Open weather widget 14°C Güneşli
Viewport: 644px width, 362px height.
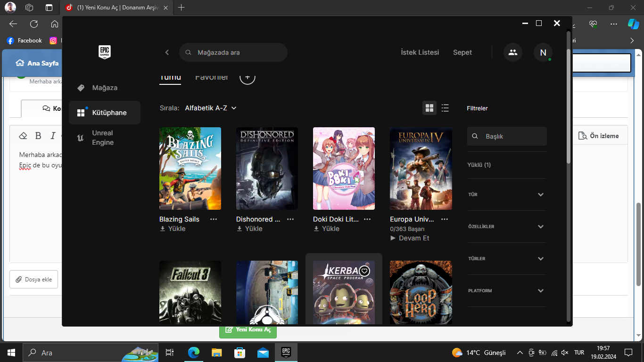coord(479,353)
